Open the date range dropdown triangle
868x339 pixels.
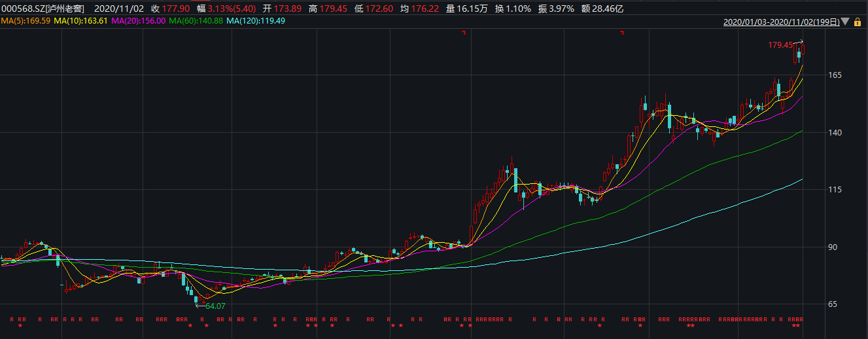(x=845, y=22)
